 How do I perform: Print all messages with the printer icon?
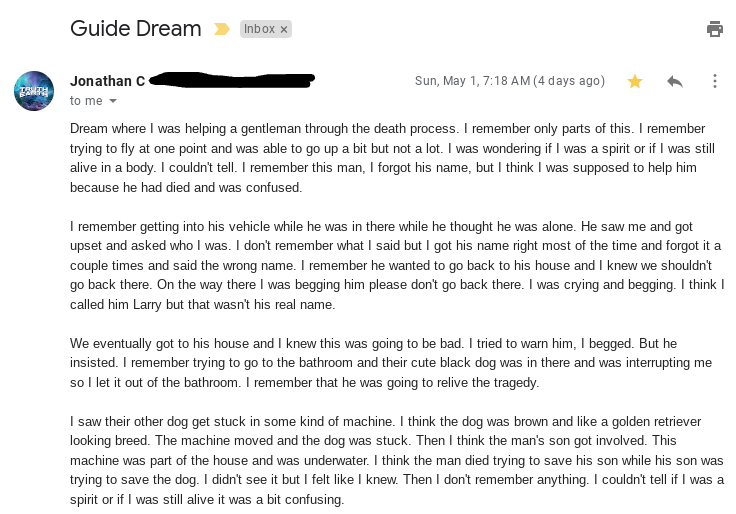point(714,29)
